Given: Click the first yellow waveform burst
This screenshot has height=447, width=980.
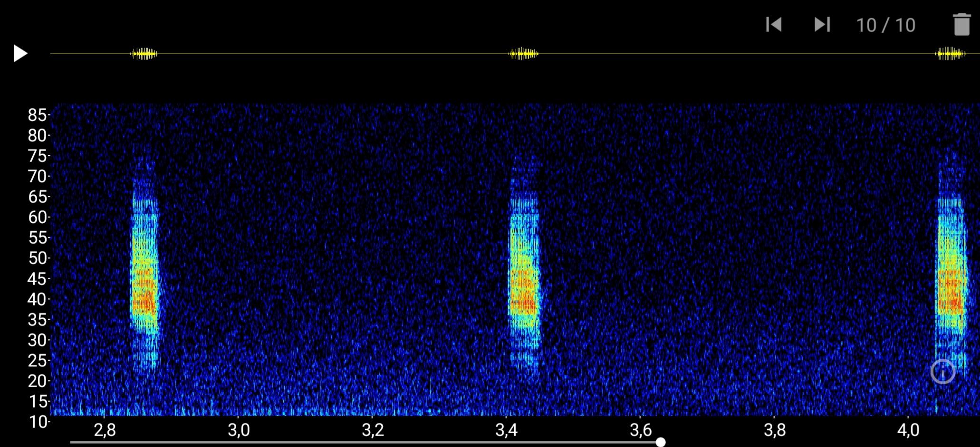Looking at the screenshot, I should 144,54.
